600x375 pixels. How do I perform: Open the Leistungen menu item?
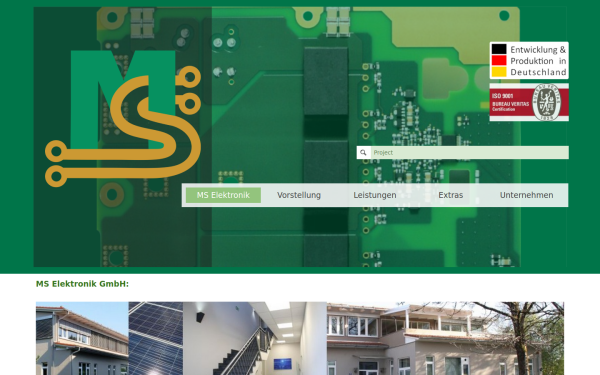[375, 195]
